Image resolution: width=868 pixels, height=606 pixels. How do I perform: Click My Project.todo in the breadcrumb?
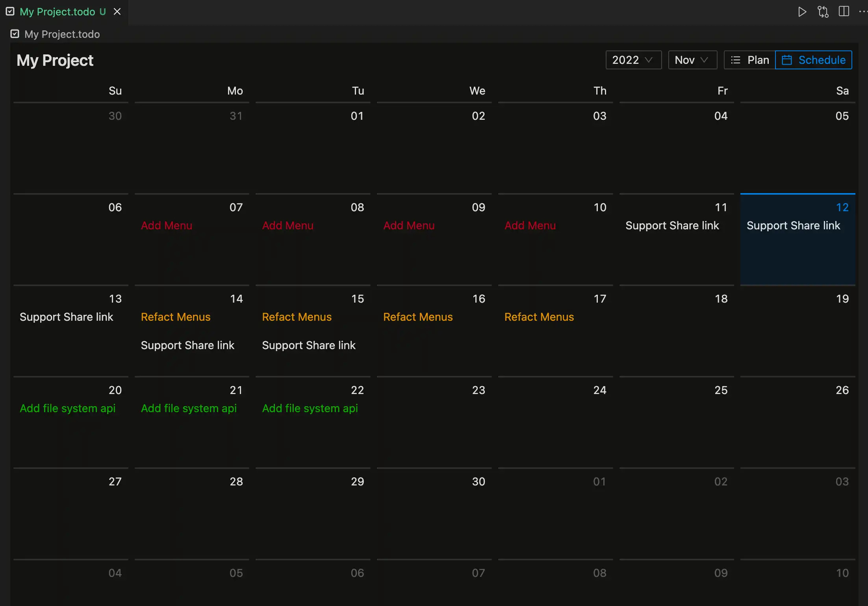coord(62,34)
